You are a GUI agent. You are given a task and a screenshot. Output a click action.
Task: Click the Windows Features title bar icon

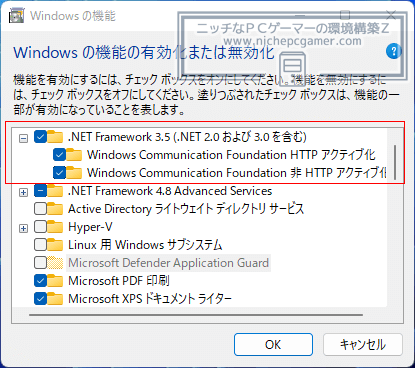16,16
